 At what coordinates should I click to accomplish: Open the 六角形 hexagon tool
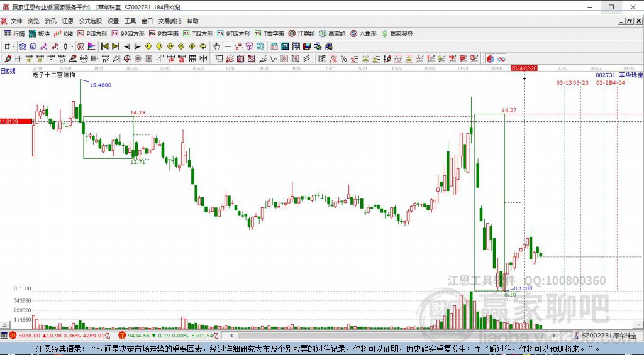[x=363, y=34]
